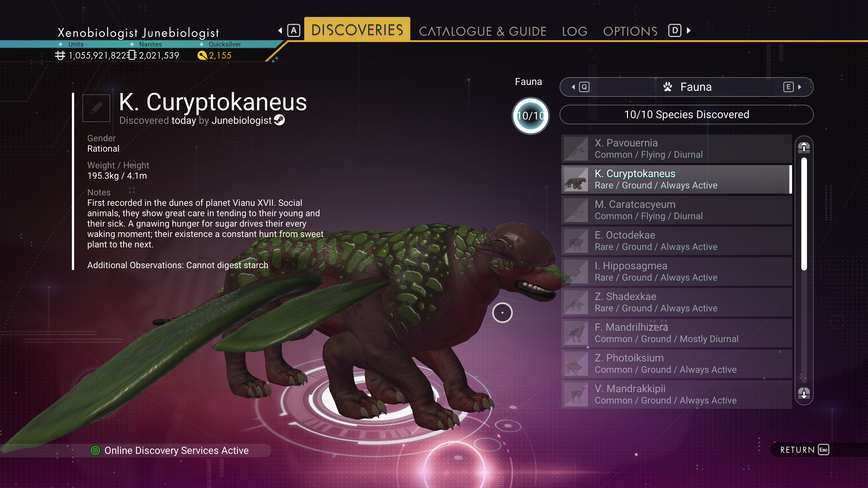The image size is (868, 488).
Task: Click the Quicksilver currency icon
Action: pos(202,55)
